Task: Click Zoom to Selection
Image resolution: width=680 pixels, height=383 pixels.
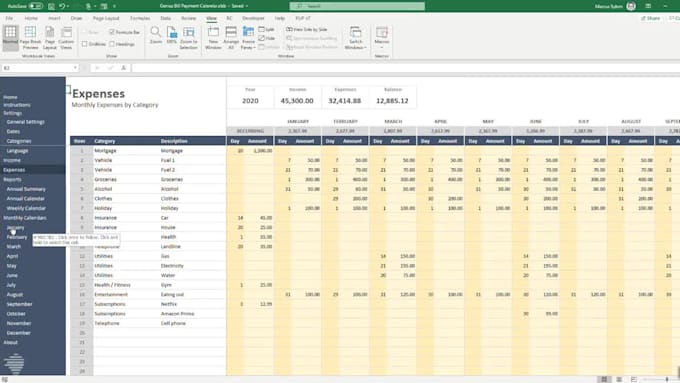Action: tap(189, 37)
